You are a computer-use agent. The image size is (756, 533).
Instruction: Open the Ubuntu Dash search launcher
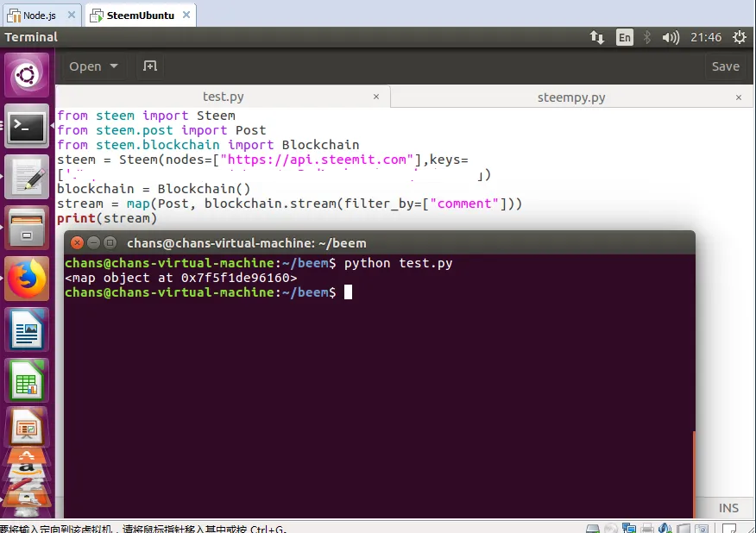point(27,75)
